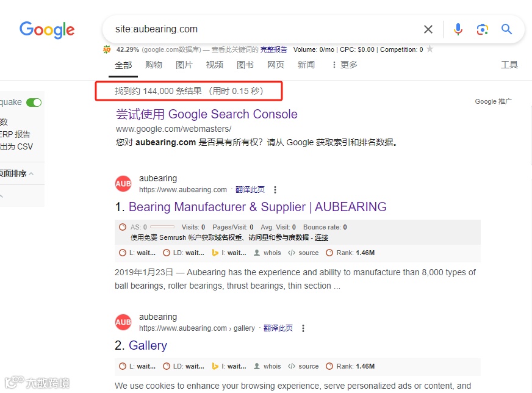Select the 全部 tab
The width and height of the screenshot is (532, 393).
[x=123, y=65]
